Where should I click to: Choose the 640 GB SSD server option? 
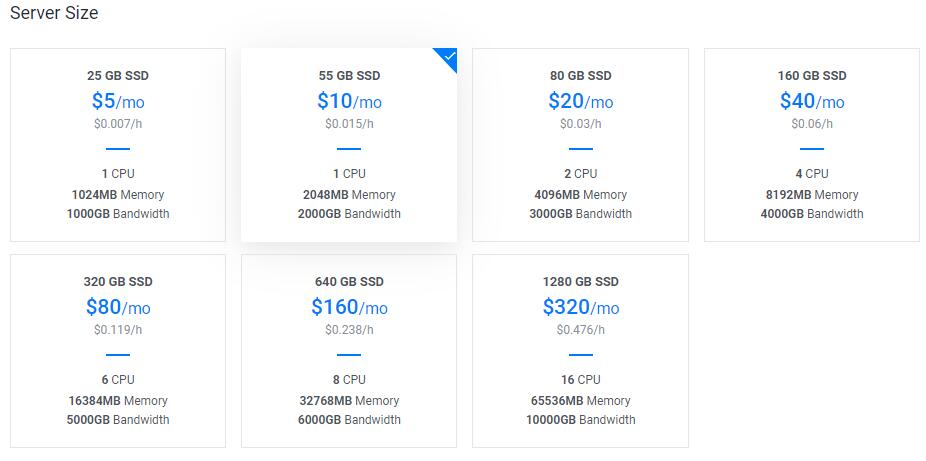[x=349, y=351]
